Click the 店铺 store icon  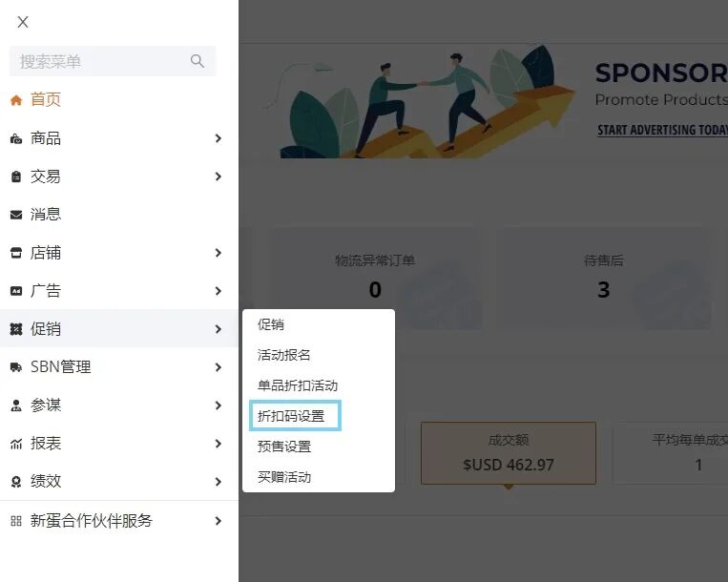coord(15,253)
